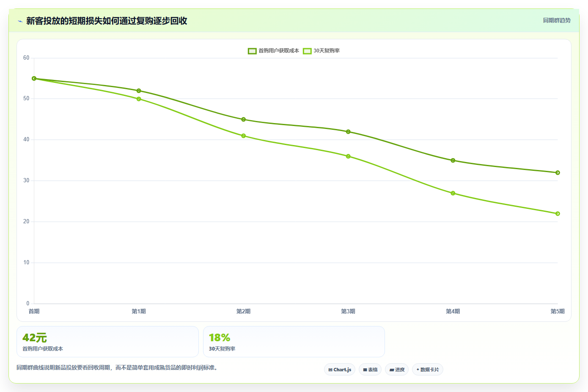Viewport: 588px width, 392px height.
Task: Click the 第5期 x-axis label
Action: point(558,311)
